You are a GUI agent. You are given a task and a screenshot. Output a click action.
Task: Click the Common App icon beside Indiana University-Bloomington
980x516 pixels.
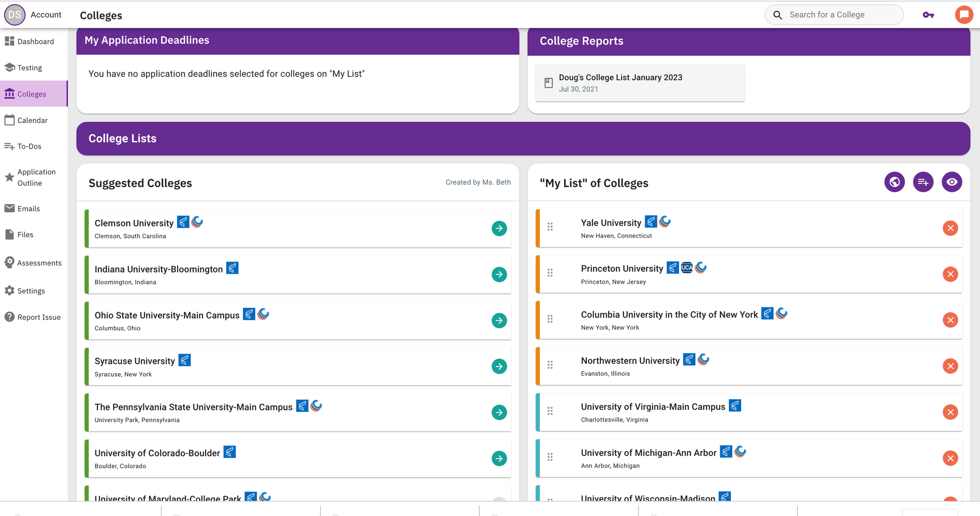pyautogui.click(x=232, y=268)
